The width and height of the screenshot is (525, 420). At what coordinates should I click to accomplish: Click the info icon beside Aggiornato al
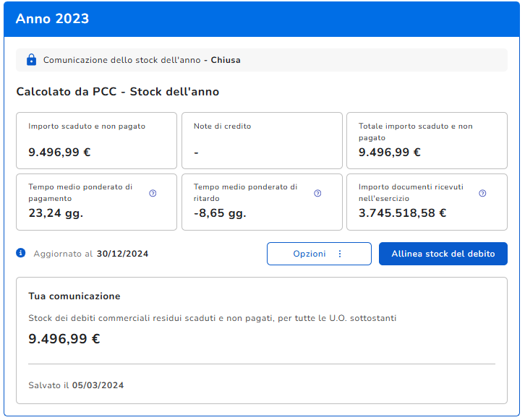[21, 253]
